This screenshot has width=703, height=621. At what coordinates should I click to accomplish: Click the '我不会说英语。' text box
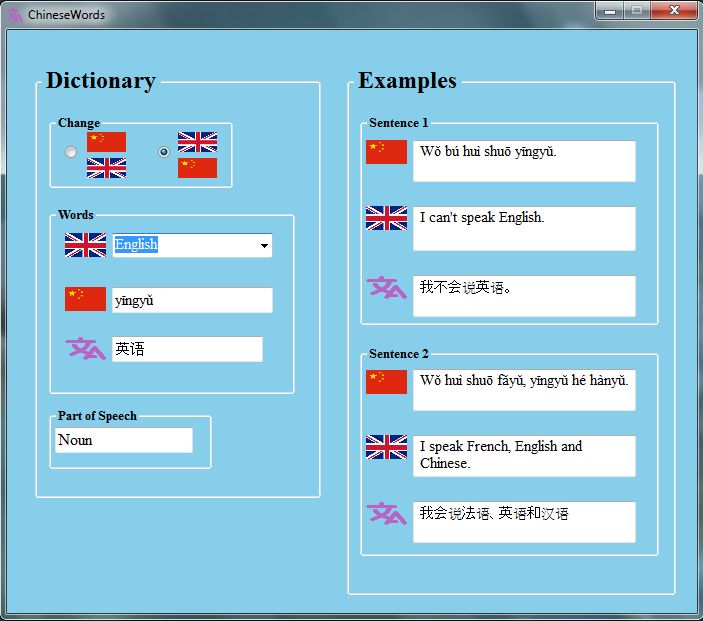click(524, 296)
